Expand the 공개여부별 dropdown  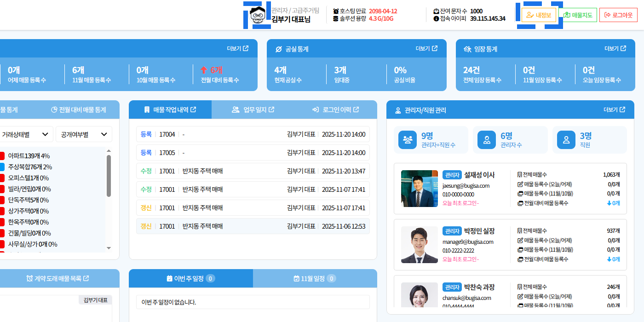pyautogui.click(x=84, y=134)
